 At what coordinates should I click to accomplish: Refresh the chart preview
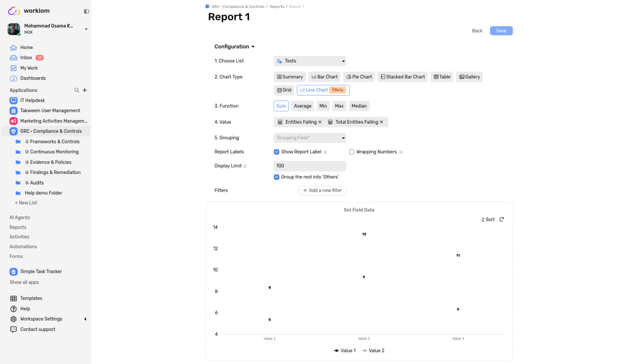pos(502,219)
